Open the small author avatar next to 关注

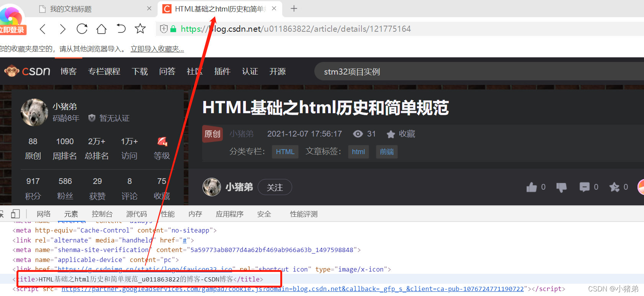pyautogui.click(x=212, y=187)
